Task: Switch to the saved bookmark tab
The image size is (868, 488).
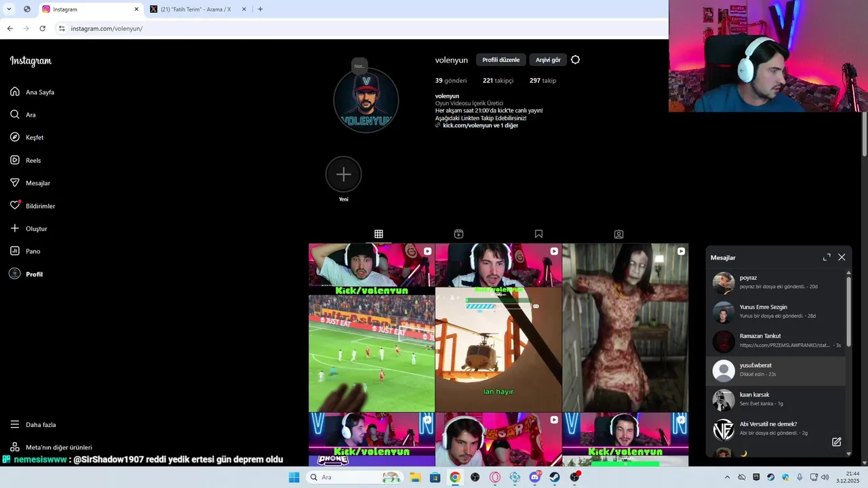Action: (x=538, y=234)
